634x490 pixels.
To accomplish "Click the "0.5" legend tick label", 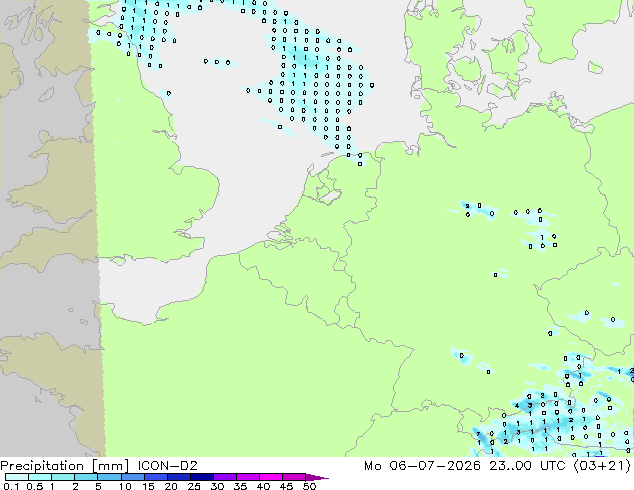I will click(35, 486).
